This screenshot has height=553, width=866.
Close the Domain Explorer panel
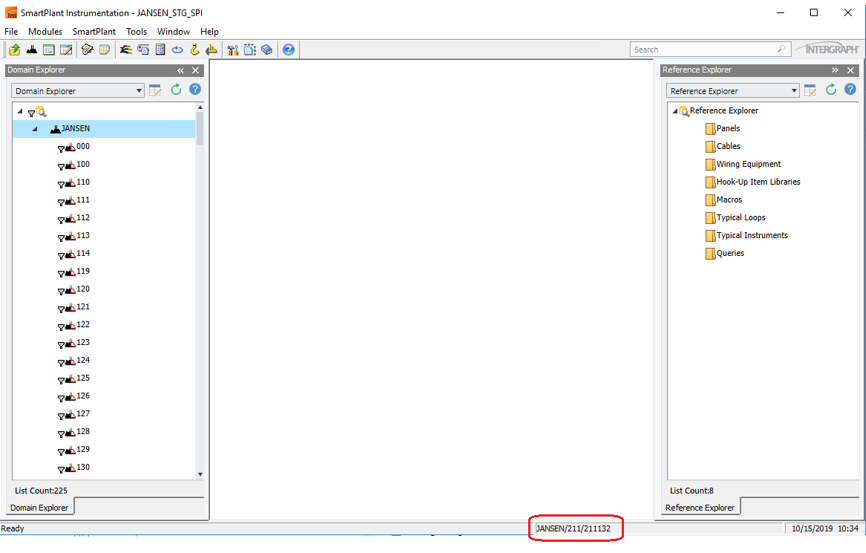[196, 70]
